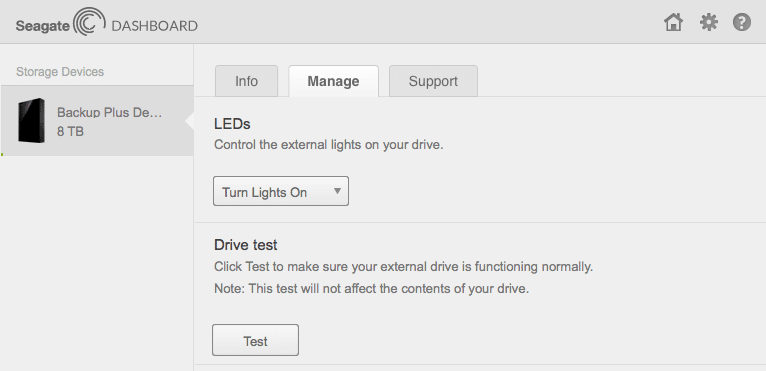Switch to the Info tab
766x371 pixels.
[x=246, y=81]
